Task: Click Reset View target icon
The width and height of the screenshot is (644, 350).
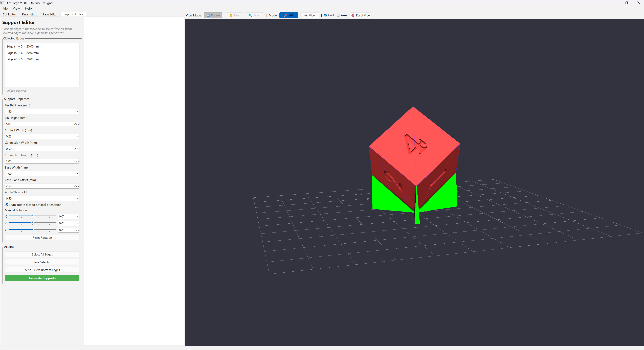Action: tap(353, 15)
